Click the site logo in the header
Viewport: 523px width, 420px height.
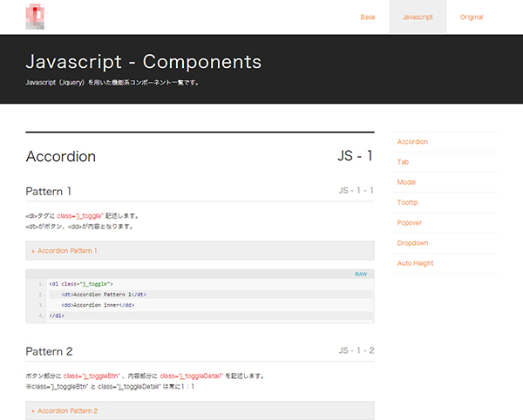tap(36, 17)
